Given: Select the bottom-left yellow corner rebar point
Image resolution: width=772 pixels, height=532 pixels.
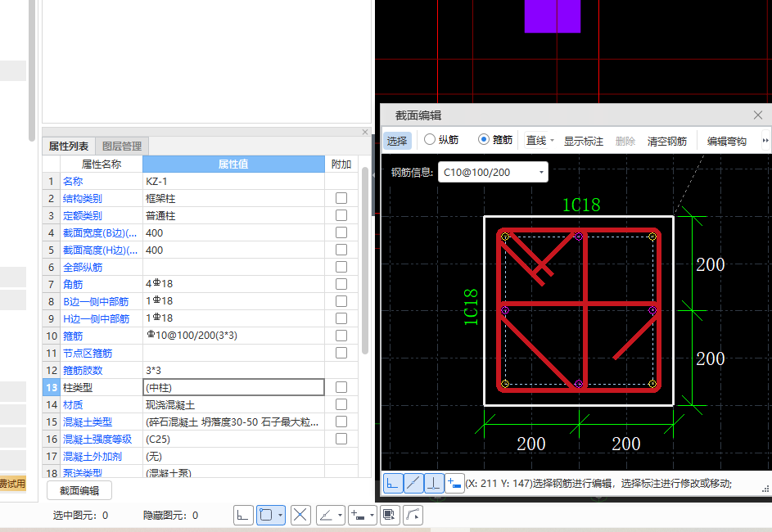Looking at the screenshot, I should [504, 384].
